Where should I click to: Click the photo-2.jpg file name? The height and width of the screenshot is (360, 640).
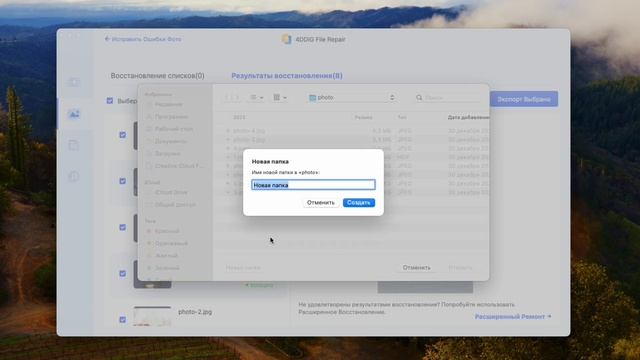pyautogui.click(x=195, y=312)
